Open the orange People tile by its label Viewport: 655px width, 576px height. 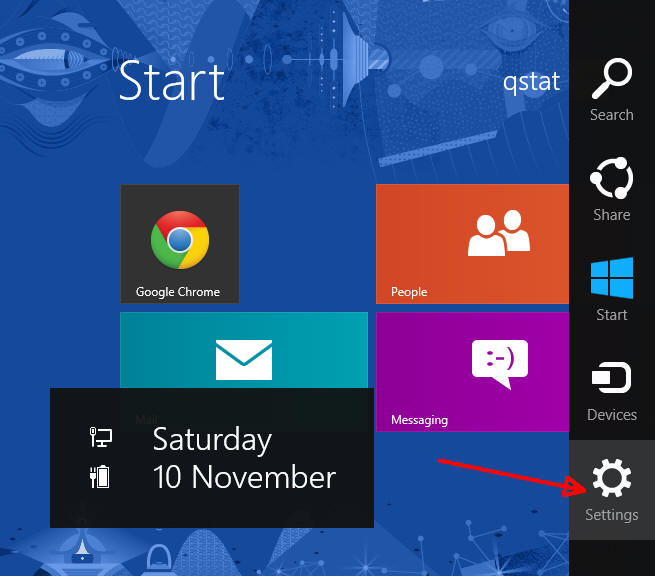pos(409,292)
